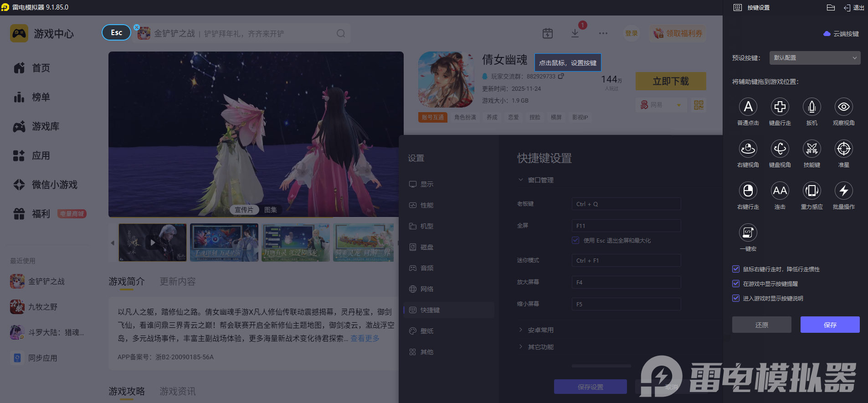The height and width of the screenshot is (403, 868).
Task: Switch to 更新内容 tab
Action: pyautogui.click(x=178, y=282)
